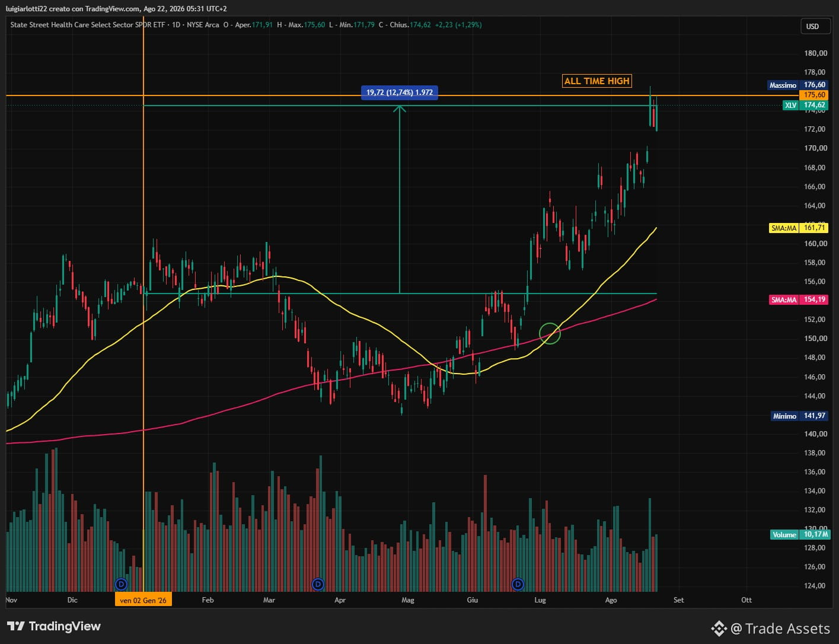Click the Apr label on the time axis
The image size is (839, 644).
pos(340,600)
